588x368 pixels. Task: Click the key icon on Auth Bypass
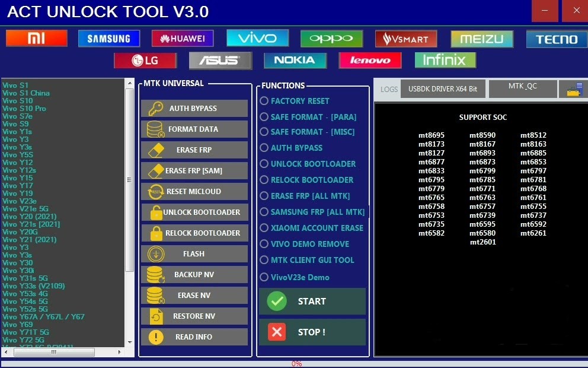click(x=156, y=109)
